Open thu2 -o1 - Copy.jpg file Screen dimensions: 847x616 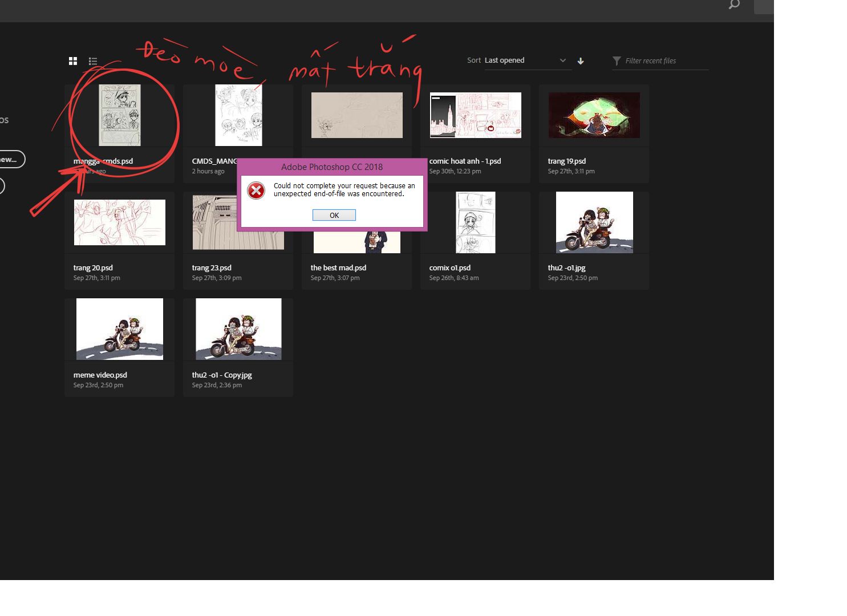[238, 329]
